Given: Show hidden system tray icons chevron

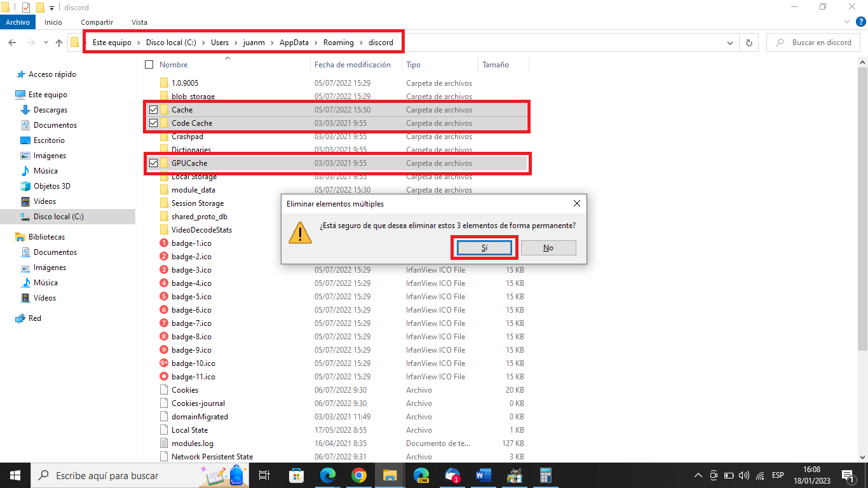Looking at the screenshot, I should click(698, 475).
